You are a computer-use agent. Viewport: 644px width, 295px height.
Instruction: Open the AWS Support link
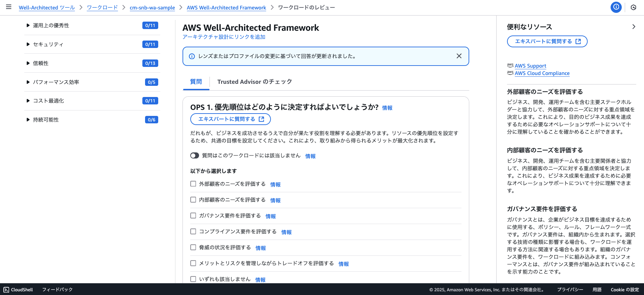(x=530, y=66)
